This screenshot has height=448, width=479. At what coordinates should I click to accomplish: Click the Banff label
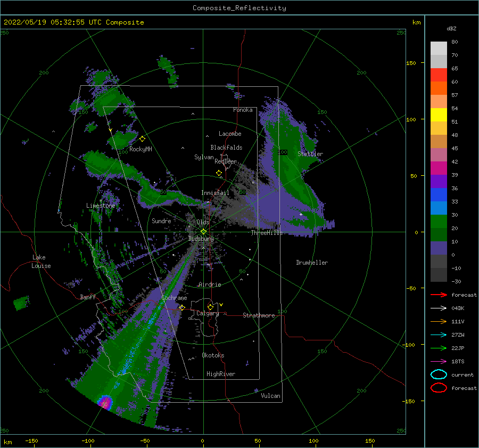coord(88,297)
